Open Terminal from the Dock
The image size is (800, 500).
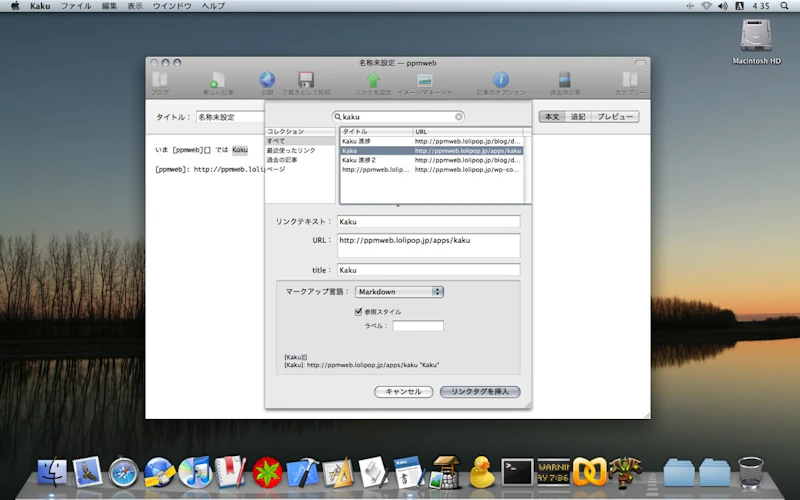tap(517, 470)
